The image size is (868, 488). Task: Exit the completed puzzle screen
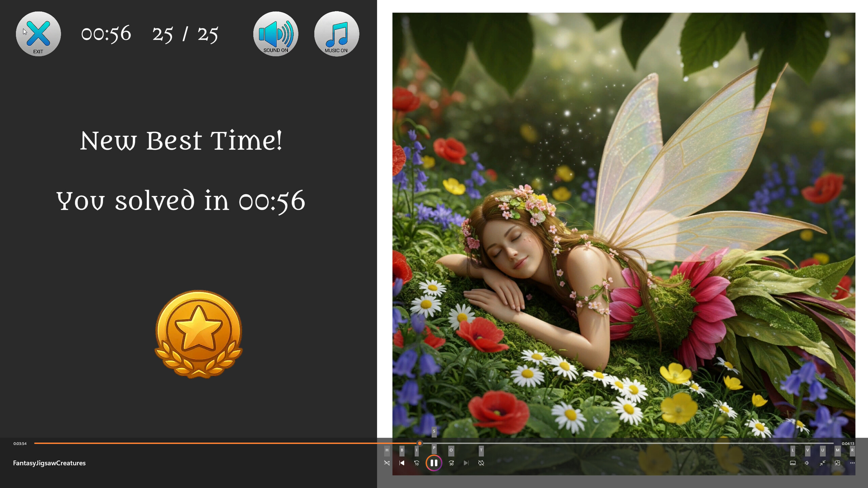(38, 34)
